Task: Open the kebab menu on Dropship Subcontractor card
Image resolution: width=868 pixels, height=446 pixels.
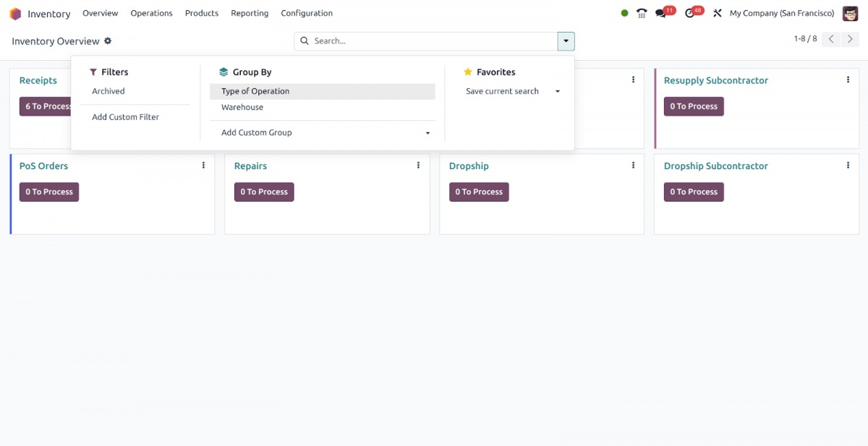Action: (x=847, y=165)
